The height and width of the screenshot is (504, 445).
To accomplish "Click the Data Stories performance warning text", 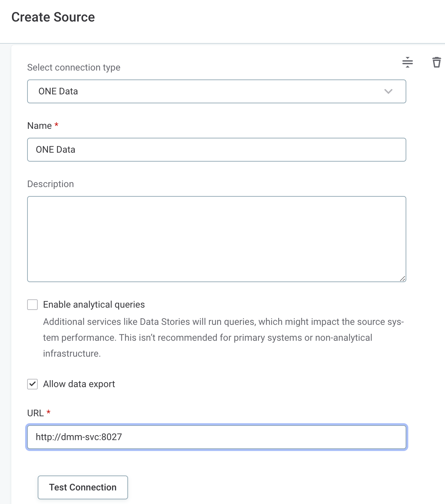I will (223, 338).
